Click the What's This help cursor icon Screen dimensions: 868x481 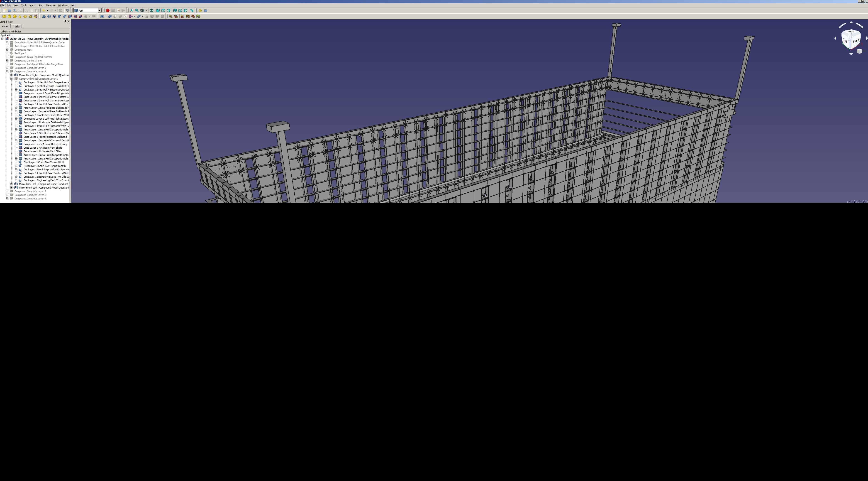coord(67,10)
